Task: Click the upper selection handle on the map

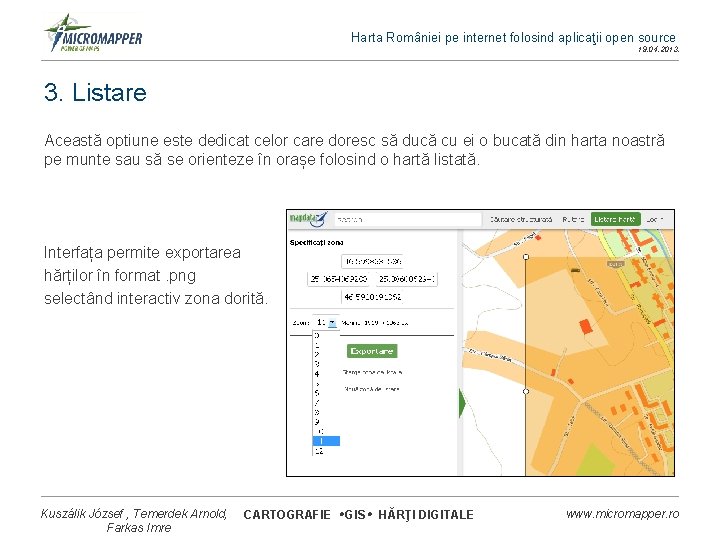Action: coord(526,257)
